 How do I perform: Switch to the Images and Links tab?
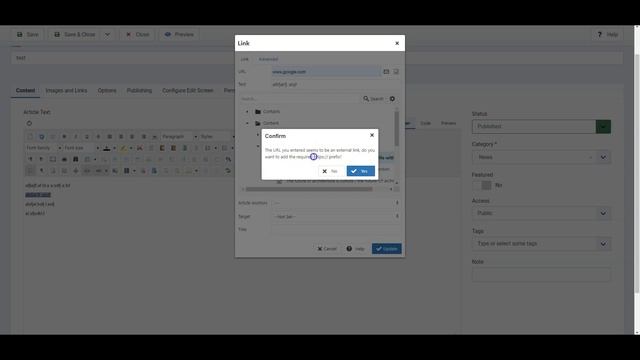pyautogui.click(x=66, y=91)
